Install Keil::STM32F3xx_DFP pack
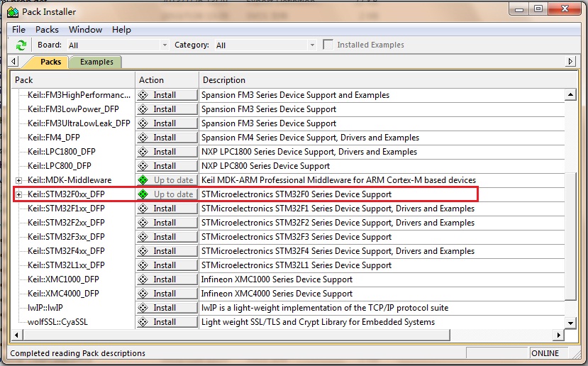The image size is (588, 366). [x=167, y=237]
